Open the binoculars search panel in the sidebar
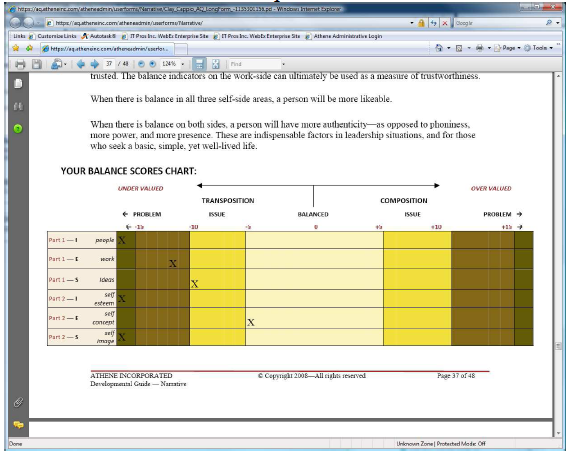The width and height of the screenshot is (572, 459). point(18,107)
